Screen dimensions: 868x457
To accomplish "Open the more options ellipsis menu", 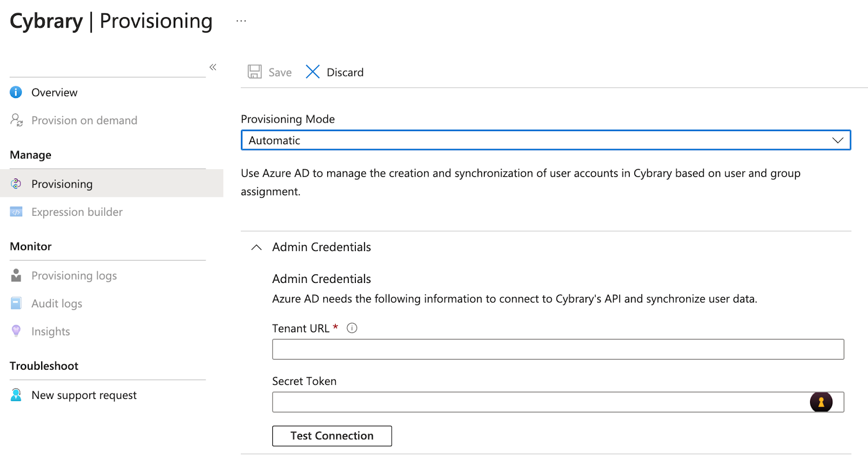I will [x=241, y=21].
